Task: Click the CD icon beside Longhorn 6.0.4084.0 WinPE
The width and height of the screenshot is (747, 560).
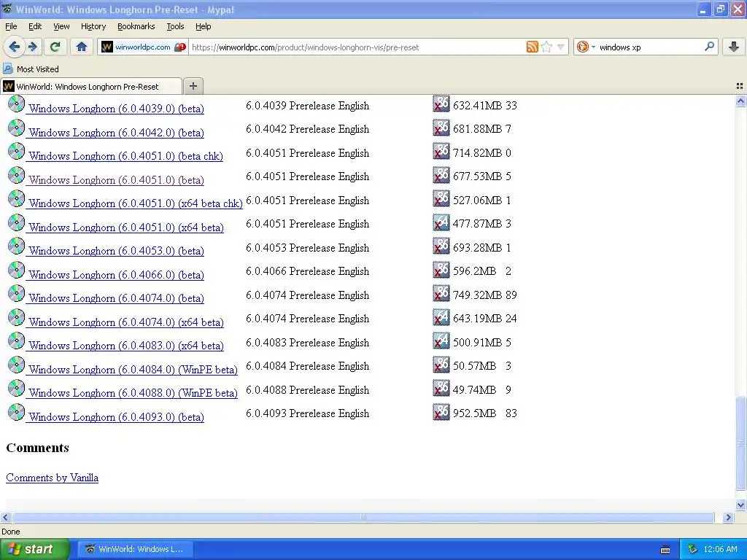Action: (16, 365)
